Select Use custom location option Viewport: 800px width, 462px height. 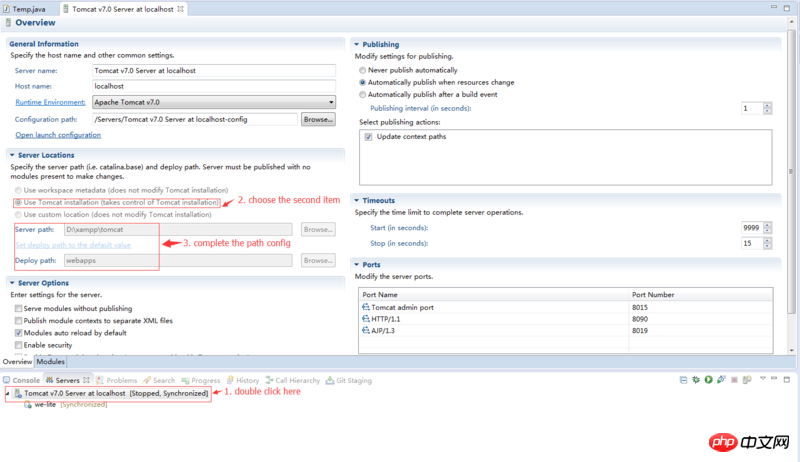coord(18,215)
